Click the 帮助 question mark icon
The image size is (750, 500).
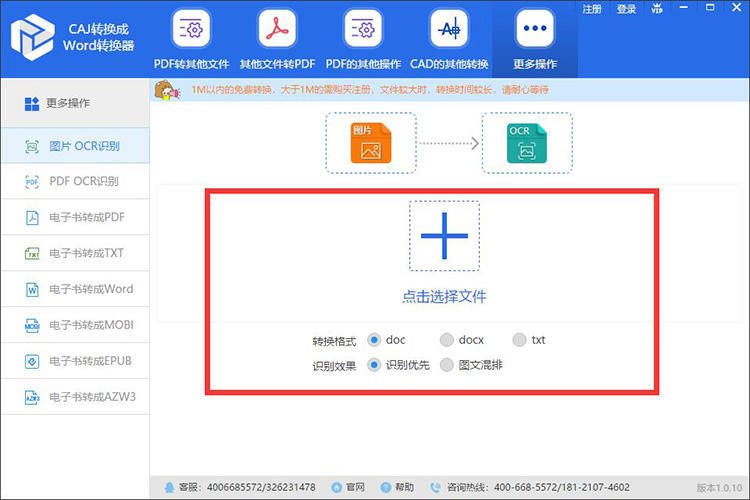click(x=386, y=487)
